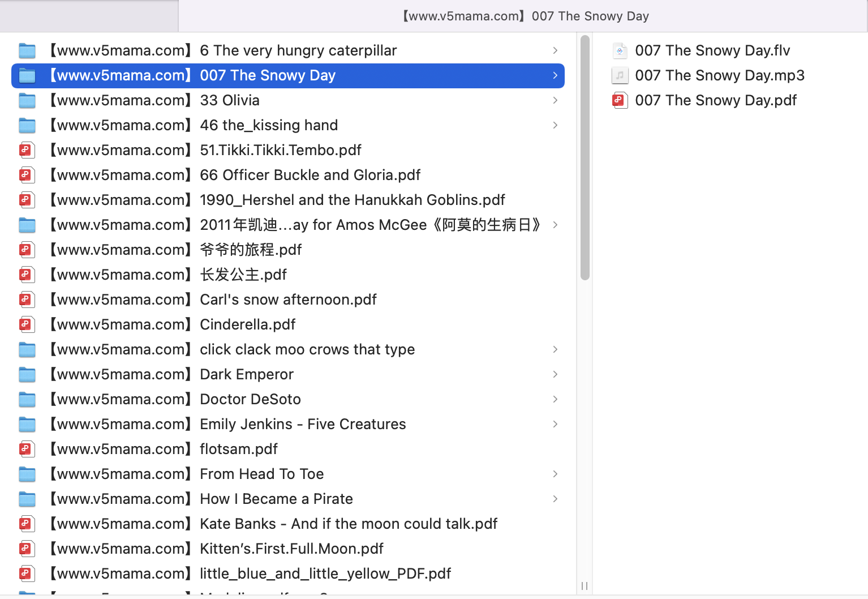Select Carl's snow afternoon.pdf file
868x599 pixels.
tap(288, 300)
